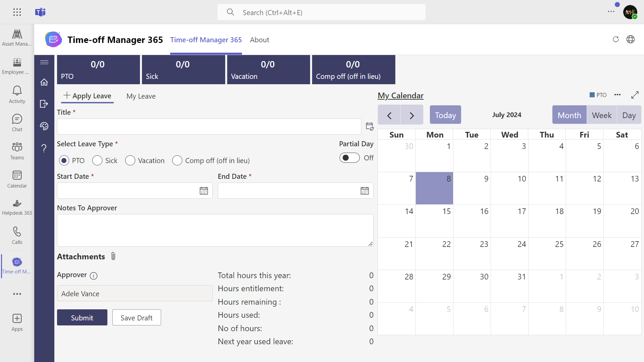
Task: Switch calendar to Day view
Action: click(629, 115)
